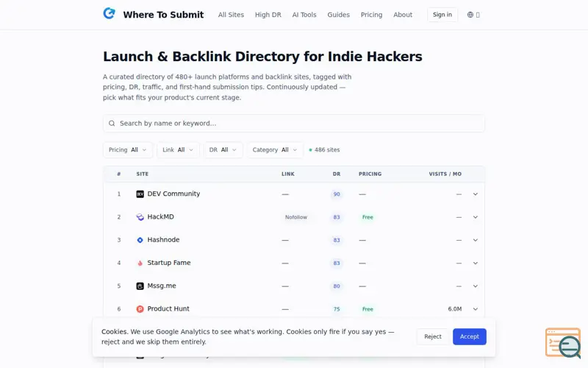Screen dimensions: 588x368
Task: Click the Hashnode favicon
Action: pos(140,240)
